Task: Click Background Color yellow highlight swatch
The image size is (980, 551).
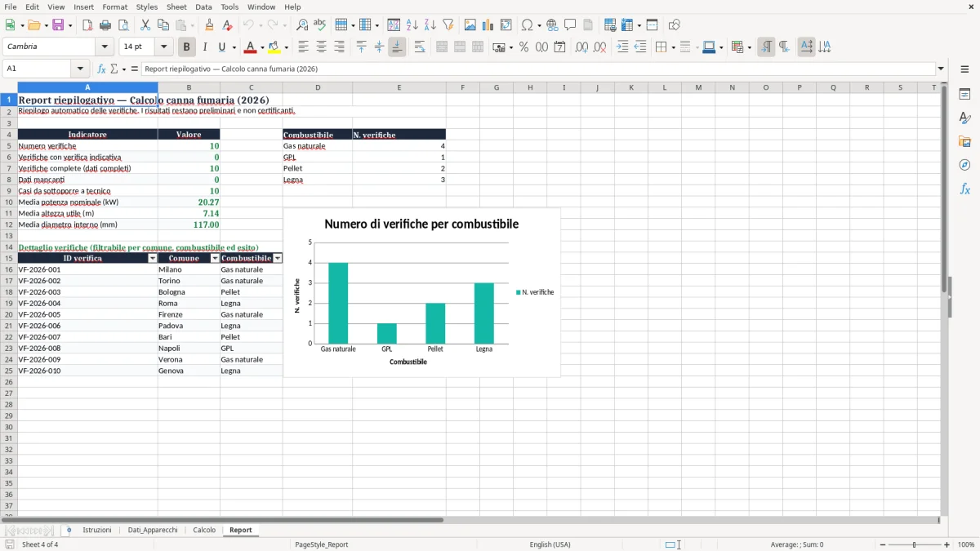Action: (x=274, y=47)
